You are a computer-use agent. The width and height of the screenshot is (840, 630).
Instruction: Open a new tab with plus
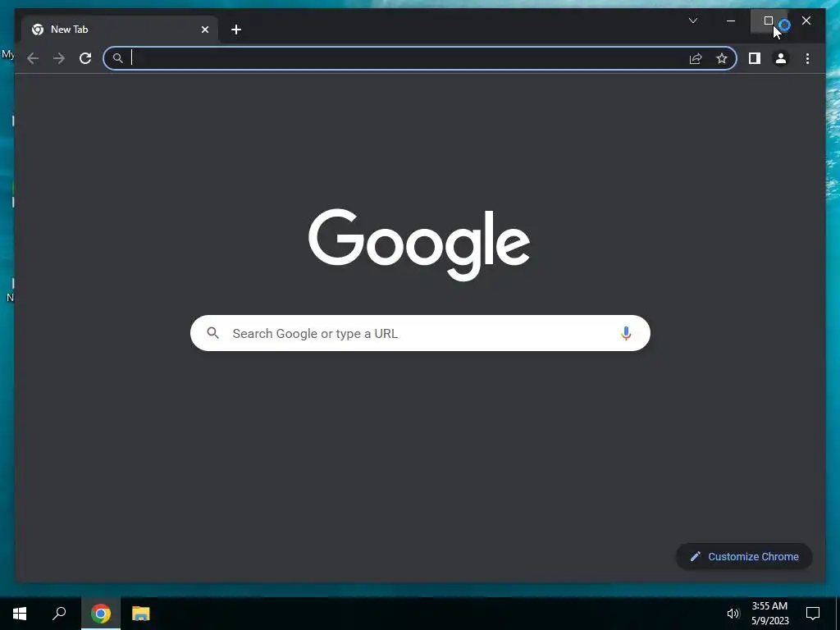click(x=236, y=30)
